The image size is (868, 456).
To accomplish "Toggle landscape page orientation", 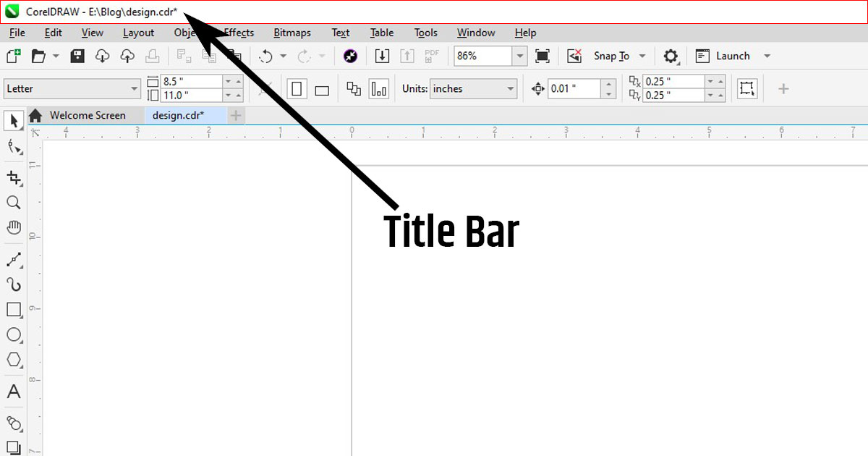I will coord(322,90).
